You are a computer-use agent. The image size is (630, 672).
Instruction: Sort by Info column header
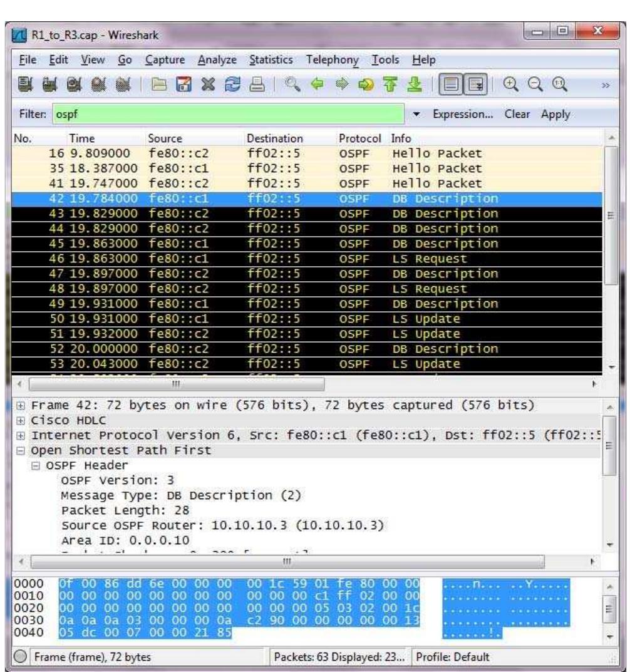401,138
